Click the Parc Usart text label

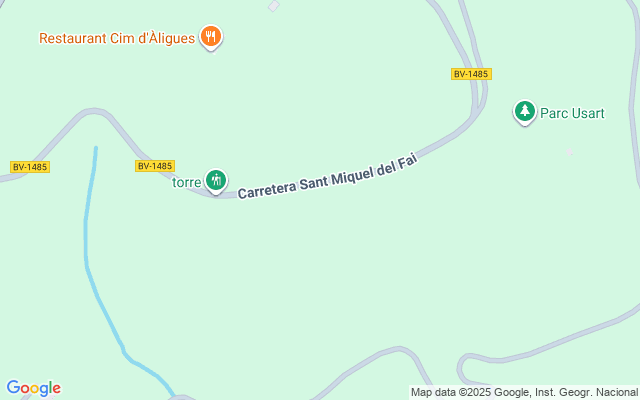pyautogui.click(x=572, y=113)
